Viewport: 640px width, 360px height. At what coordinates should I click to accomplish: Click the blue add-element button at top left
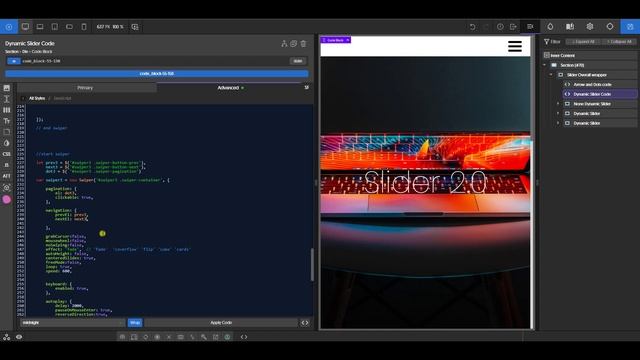tap(9, 27)
